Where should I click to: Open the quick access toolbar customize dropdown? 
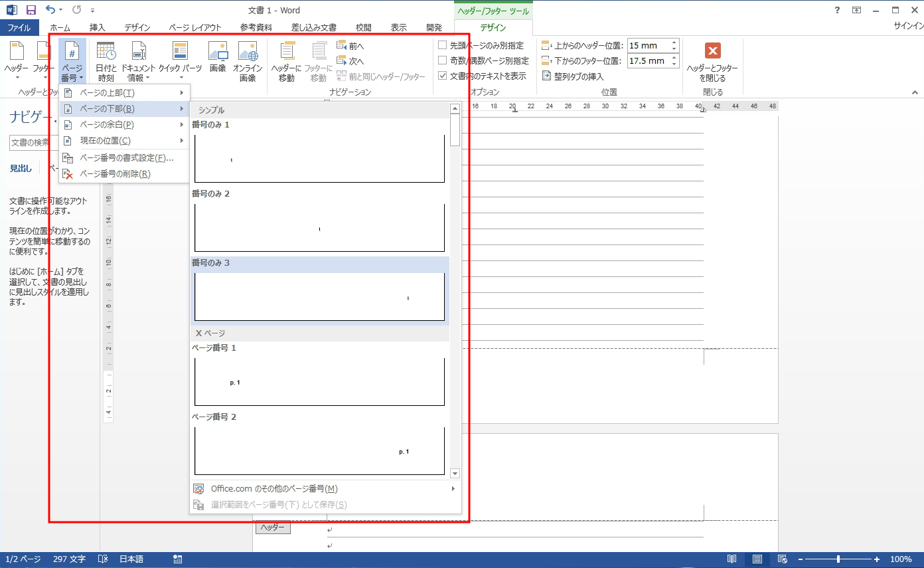92,11
